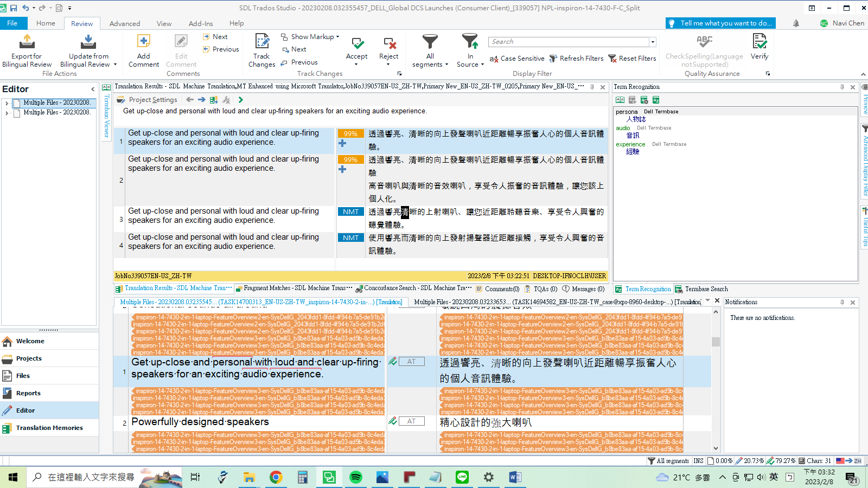Open Spotify from the Windows taskbar

[x=356, y=477]
